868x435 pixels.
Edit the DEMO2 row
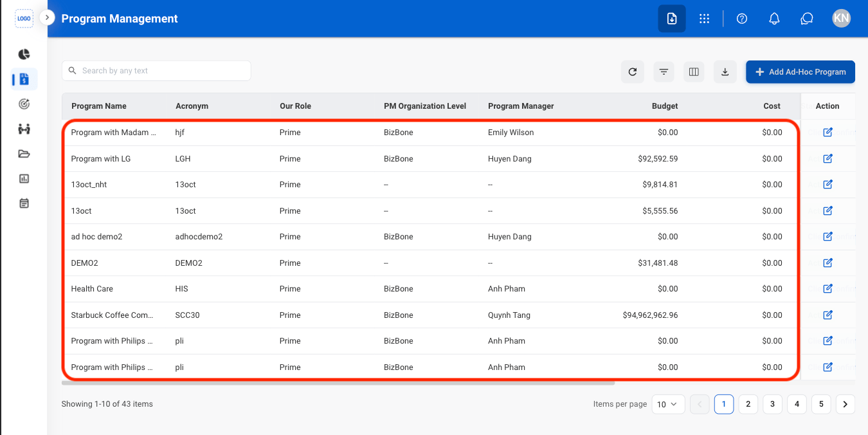click(x=828, y=263)
